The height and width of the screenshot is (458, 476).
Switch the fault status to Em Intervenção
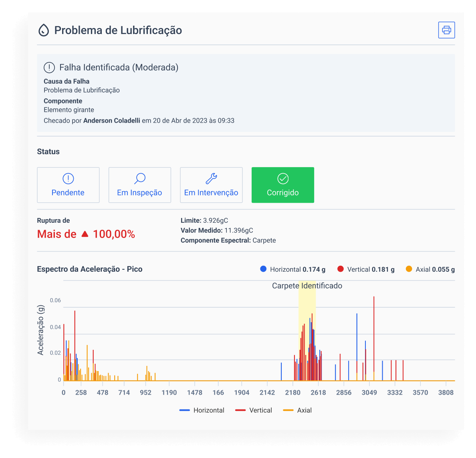(x=211, y=185)
